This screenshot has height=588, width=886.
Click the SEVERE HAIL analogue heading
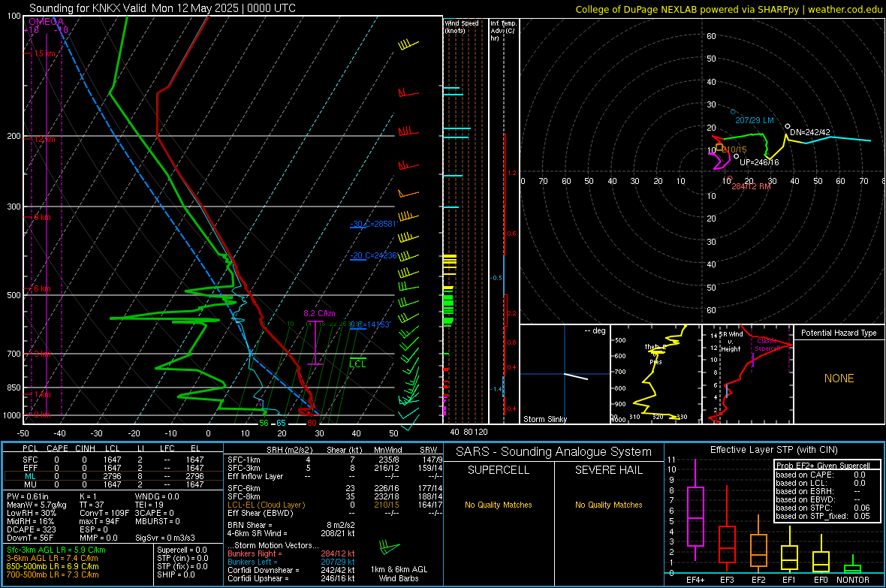(608, 470)
